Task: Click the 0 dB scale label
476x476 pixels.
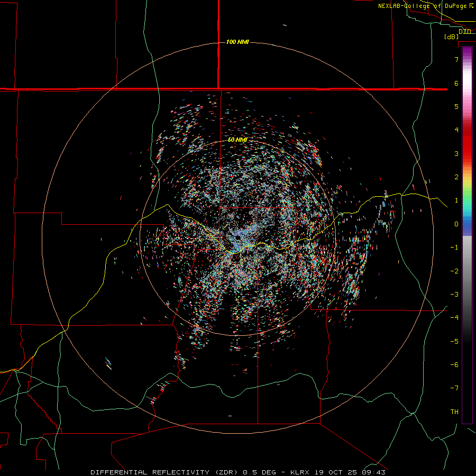Action: [x=456, y=224]
